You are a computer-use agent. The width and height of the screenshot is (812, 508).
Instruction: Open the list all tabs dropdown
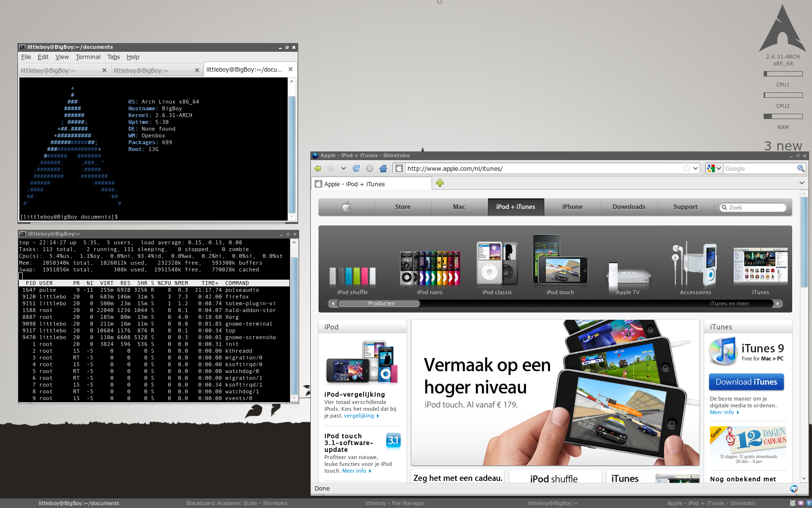(x=802, y=183)
